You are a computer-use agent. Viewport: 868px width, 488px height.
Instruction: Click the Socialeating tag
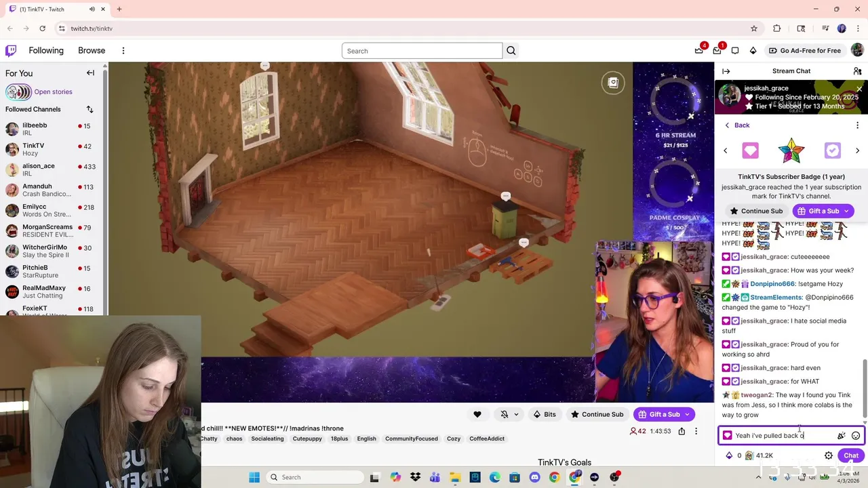(267, 439)
